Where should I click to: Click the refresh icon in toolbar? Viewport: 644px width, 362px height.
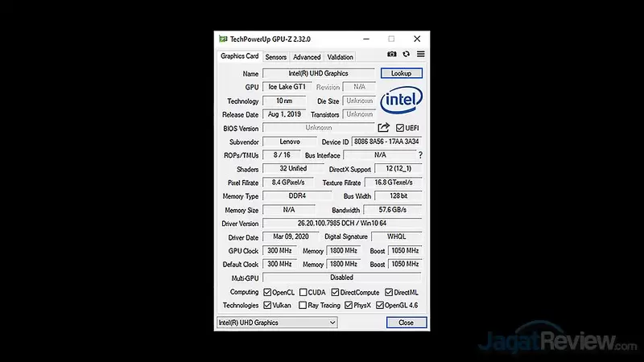(x=407, y=54)
